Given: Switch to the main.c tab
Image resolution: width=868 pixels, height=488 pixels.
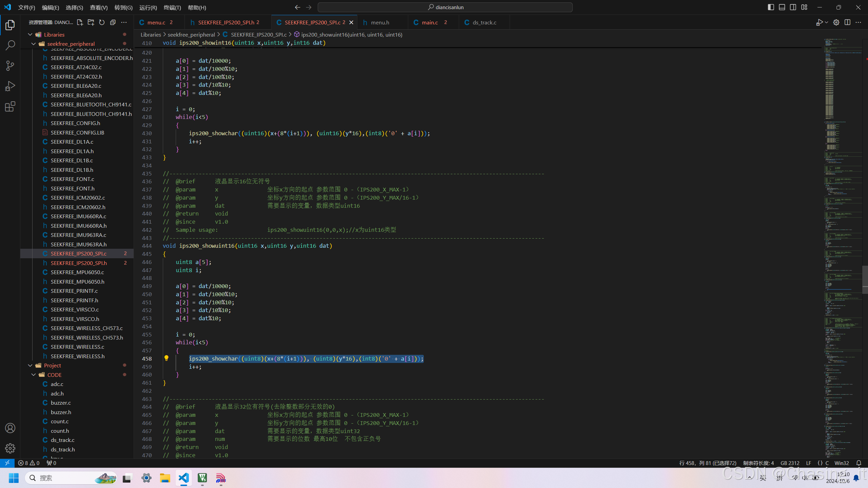Looking at the screenshot, I should click(x=430, y=22).
